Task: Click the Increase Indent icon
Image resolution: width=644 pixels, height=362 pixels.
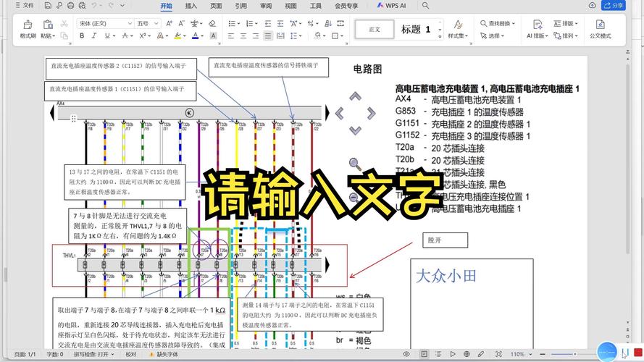Action: (x=280, y=23)
